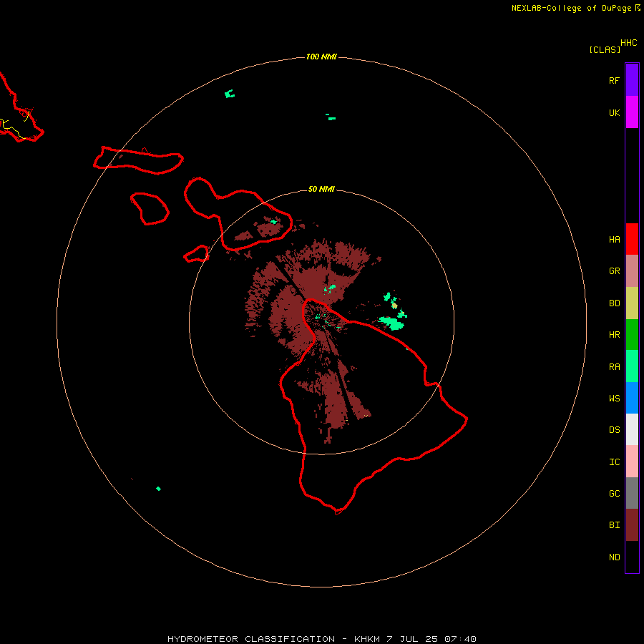Click the IC legend label
Image resolution: width=644 pixels, height=644 pixels.
click(614, 462)
